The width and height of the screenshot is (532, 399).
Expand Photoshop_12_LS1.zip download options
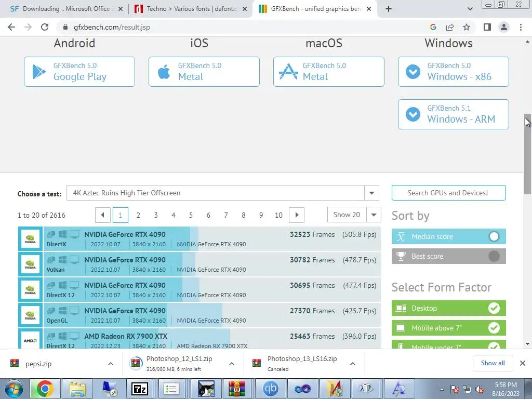tap(232, 364)
